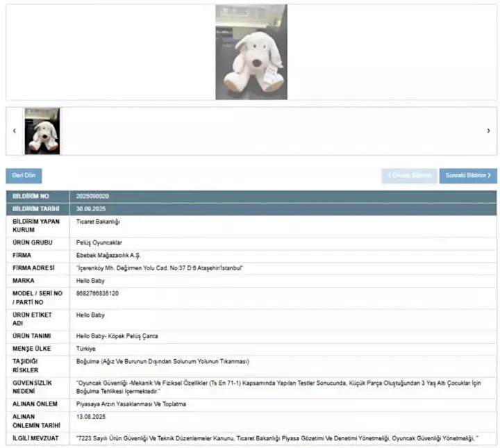Select the serial number 8682766835120

(x=97, y=293)
